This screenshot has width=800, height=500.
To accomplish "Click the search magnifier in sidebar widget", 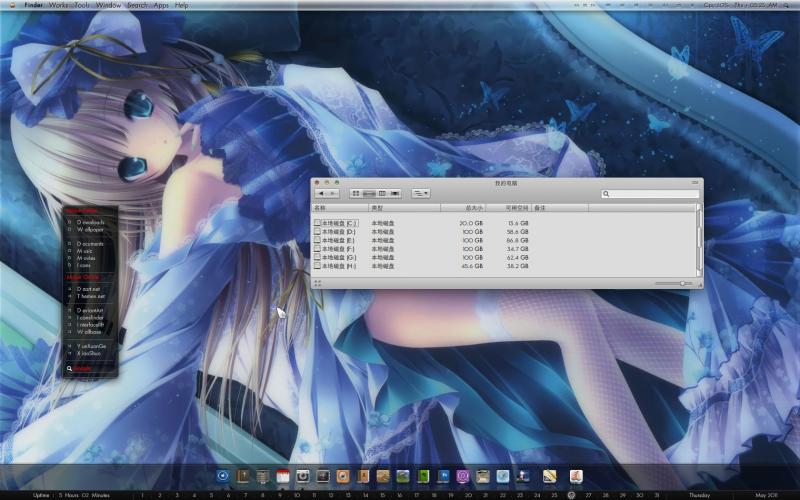I will click(x=69, y=368).
